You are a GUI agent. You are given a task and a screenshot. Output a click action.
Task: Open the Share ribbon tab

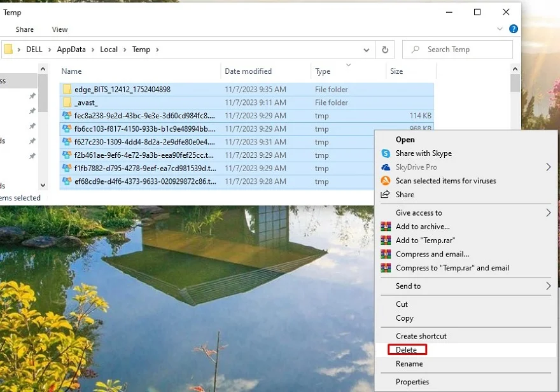tap(25, 29)
